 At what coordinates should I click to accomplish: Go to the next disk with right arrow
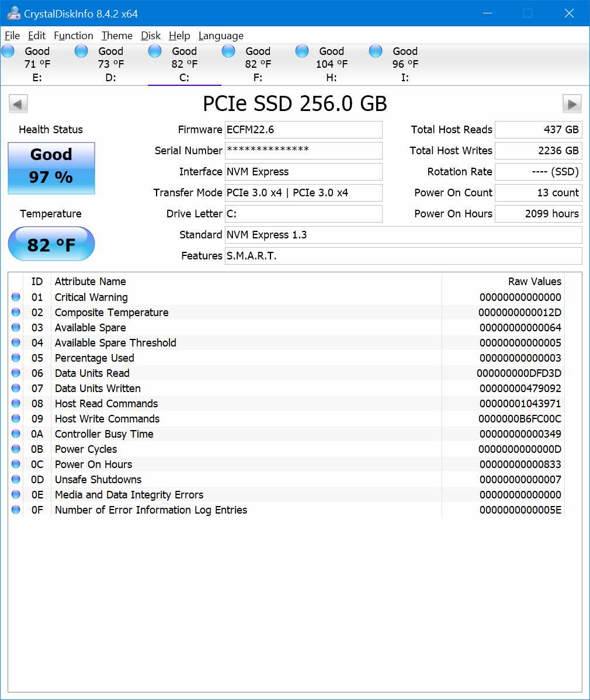(x=572, y=104)
